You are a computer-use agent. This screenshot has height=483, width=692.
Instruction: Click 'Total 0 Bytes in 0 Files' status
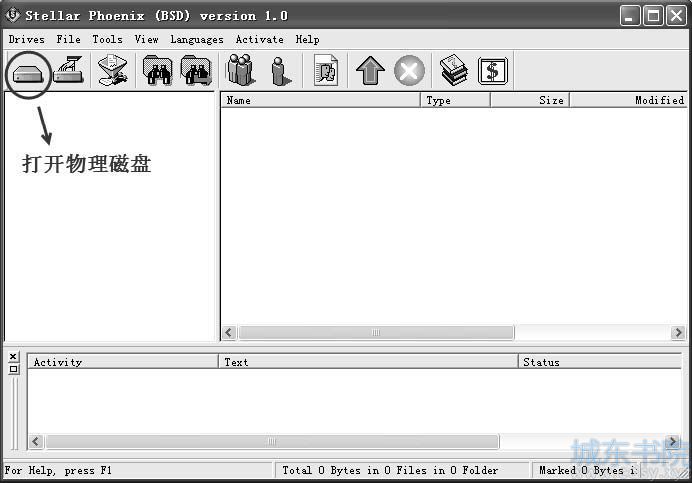tap(390, 470)
